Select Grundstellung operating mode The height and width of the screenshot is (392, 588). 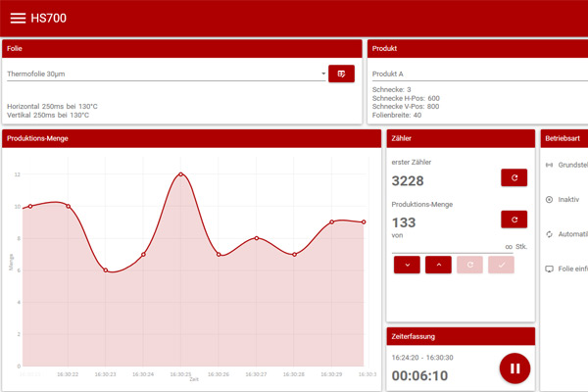coord(566,165)
